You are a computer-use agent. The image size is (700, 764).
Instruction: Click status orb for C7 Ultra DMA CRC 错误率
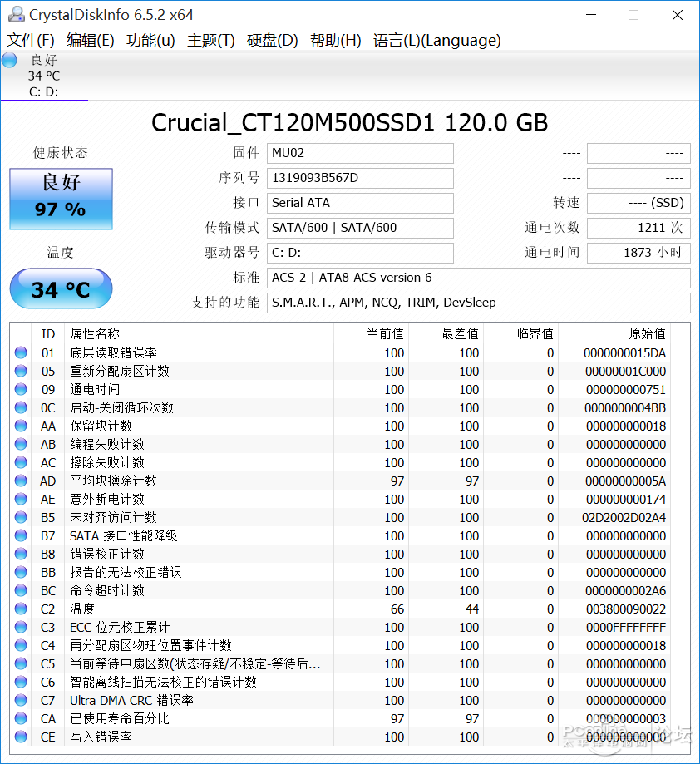coord(21,700)
